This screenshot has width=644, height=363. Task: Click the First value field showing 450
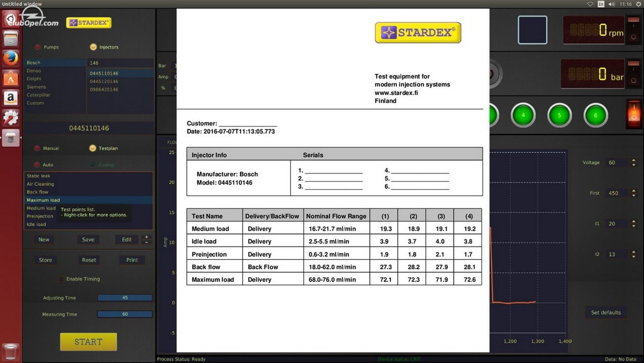pos(618,193)
